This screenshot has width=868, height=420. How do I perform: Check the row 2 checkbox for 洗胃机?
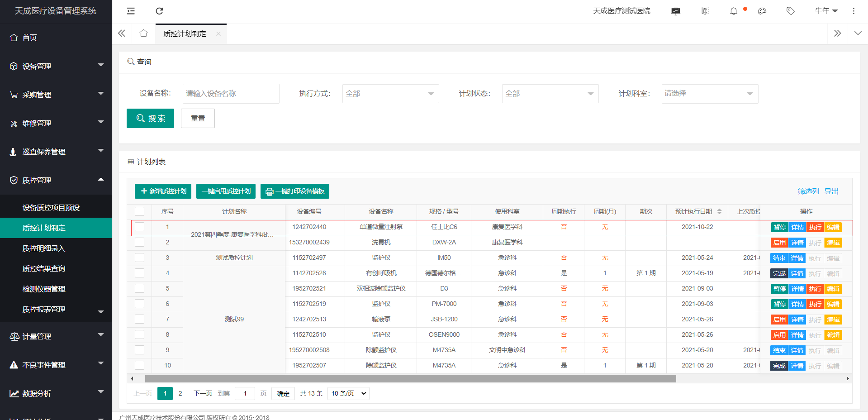point(140,242)
